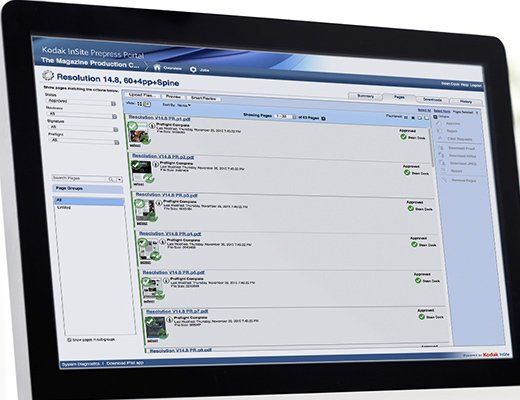Switch to the Pages tab

click(399, 97)
